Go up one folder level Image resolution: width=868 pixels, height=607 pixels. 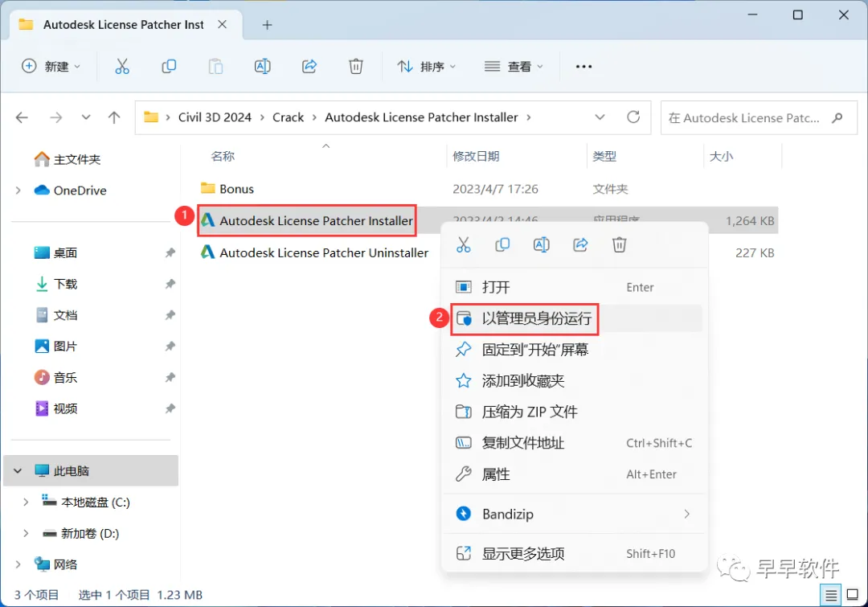click(114, 117)
